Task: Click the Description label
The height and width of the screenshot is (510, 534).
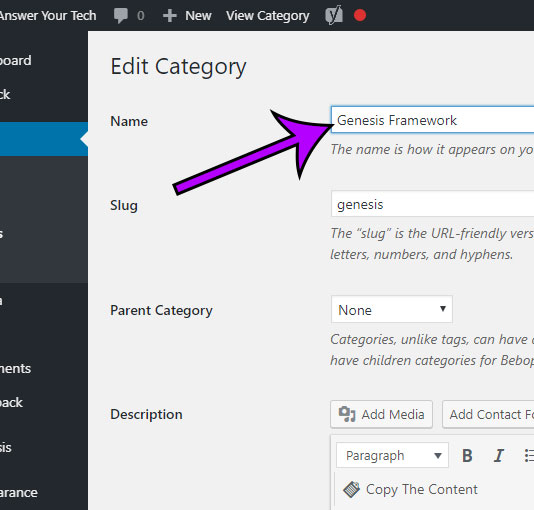Action: (x=146, y=414)
